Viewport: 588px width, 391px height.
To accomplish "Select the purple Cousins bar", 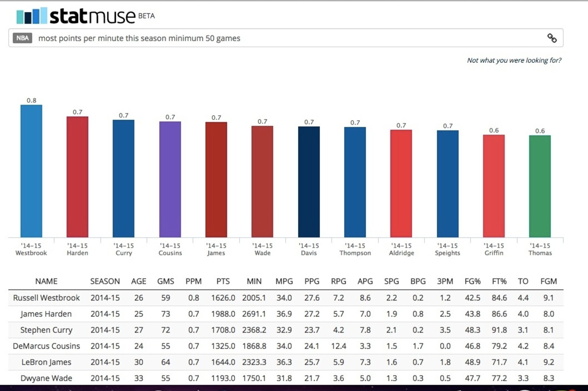I will pyautogui.click(x=170, y=179).
